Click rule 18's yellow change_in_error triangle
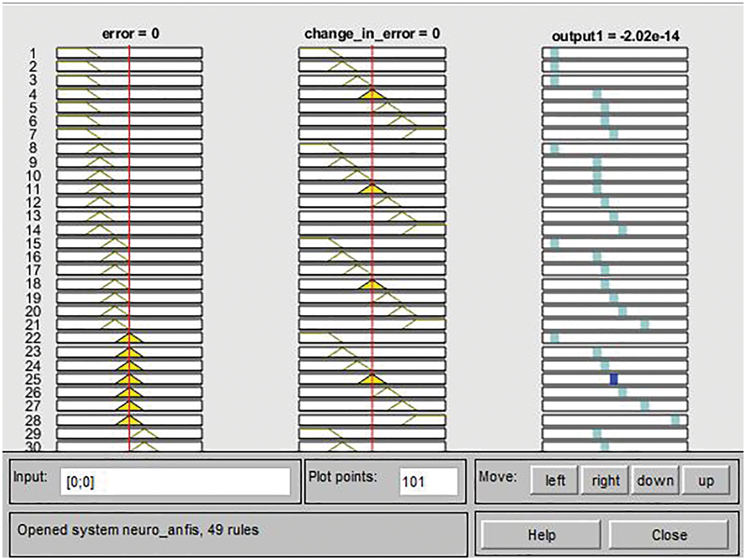This screenshot has height=560, width=746. coord(372,284)
